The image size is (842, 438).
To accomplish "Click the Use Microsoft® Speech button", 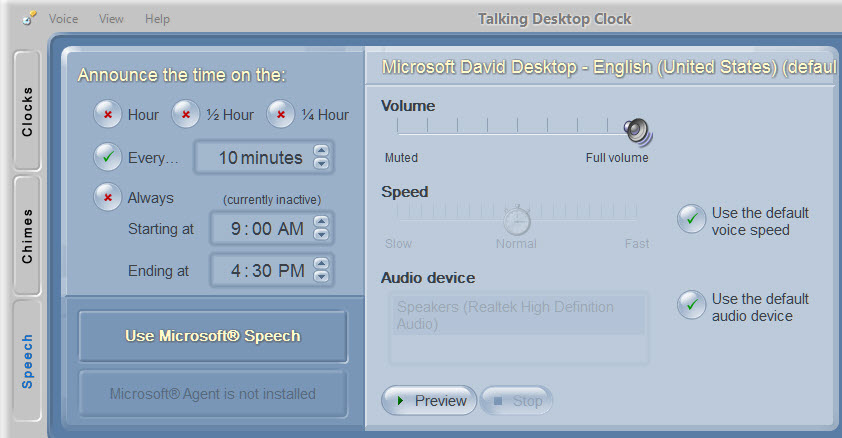I will (x=213, y=336).
